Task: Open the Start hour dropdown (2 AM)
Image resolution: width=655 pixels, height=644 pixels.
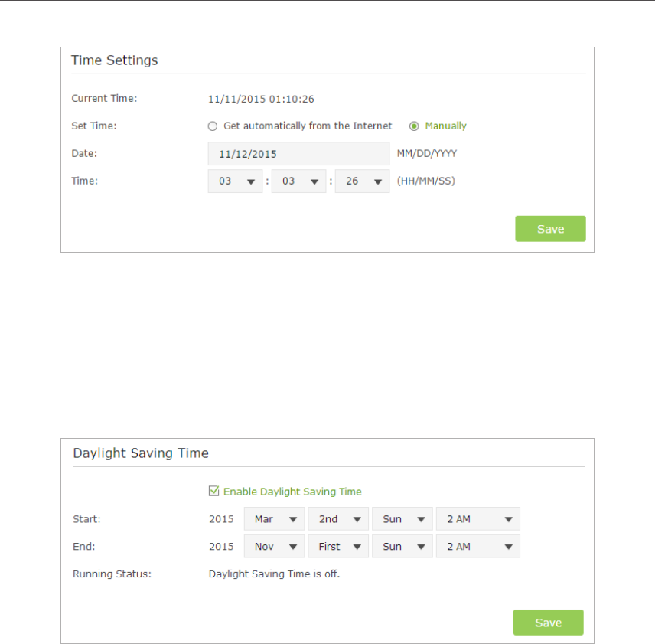Action: (x=477, y=519)
